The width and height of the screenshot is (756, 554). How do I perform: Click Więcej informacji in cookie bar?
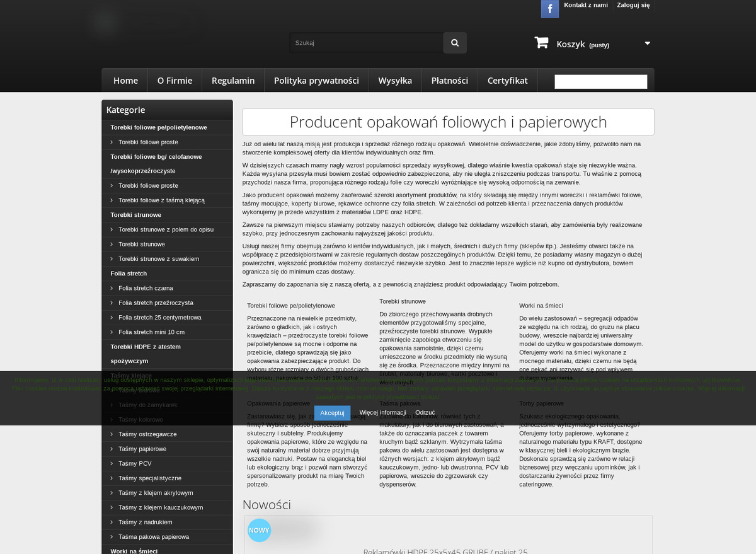click(x=383, y=413)
